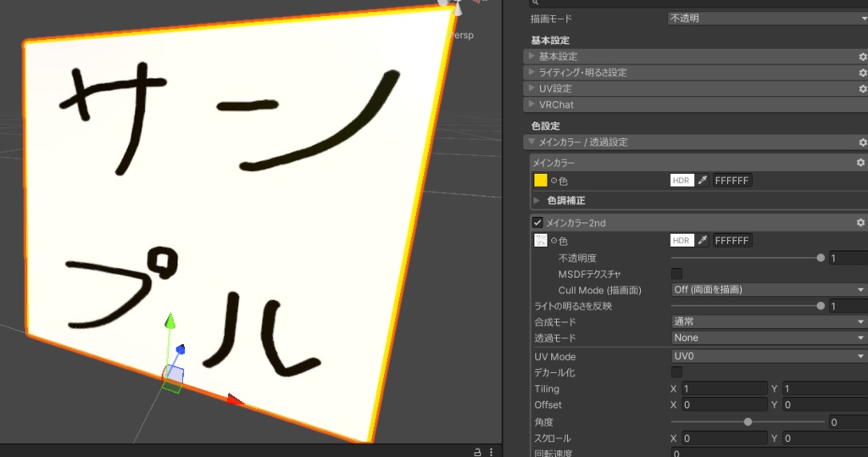
Task: Collapse the メインカラー / 透過設定 foldout
Action: [531, 142]
